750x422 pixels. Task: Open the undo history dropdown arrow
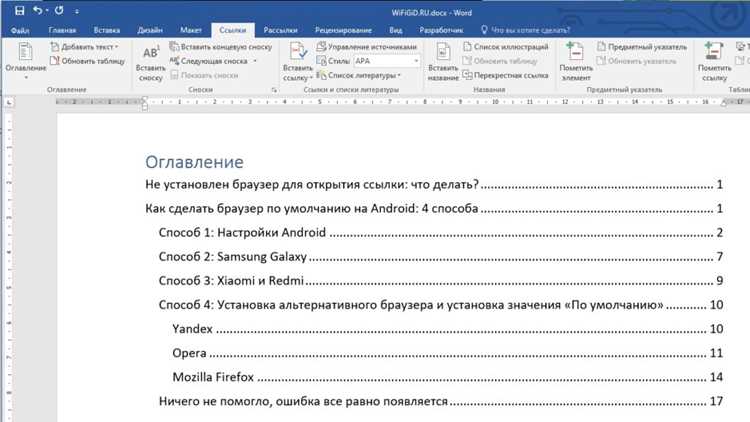pyautogui.click(x=47, y=11)
